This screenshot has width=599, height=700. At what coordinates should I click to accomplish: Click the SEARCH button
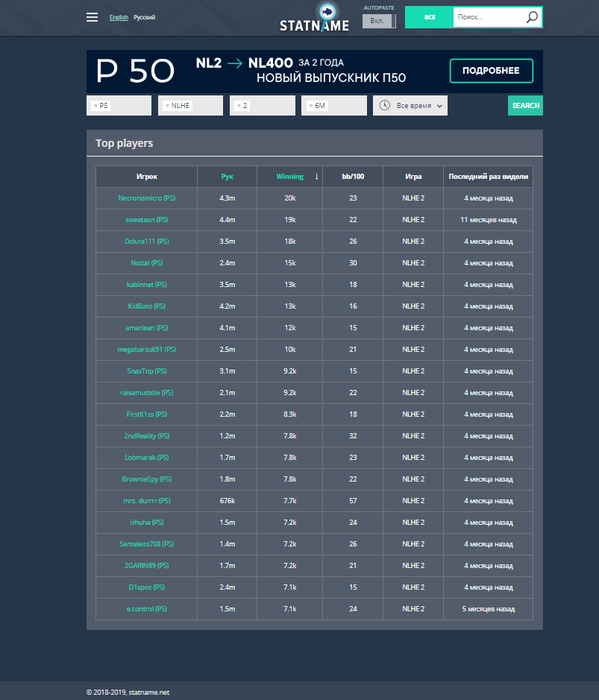pos(525,105)
